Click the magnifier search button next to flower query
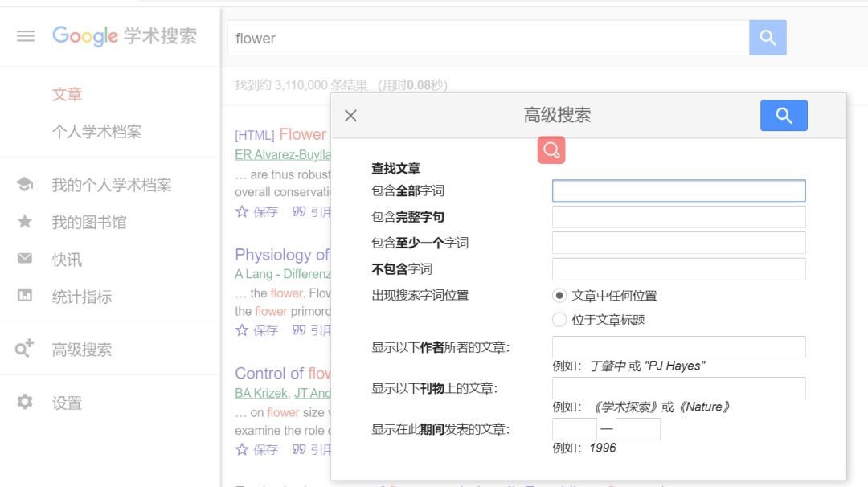The height and width of the screenshot is (487, 868). click(768, 38)
